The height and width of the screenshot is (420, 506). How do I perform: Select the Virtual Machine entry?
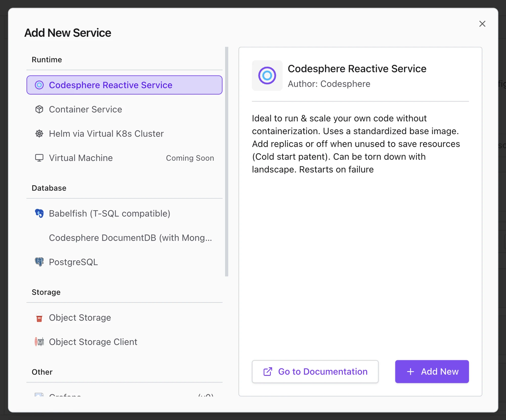click(x=124, y=158)
